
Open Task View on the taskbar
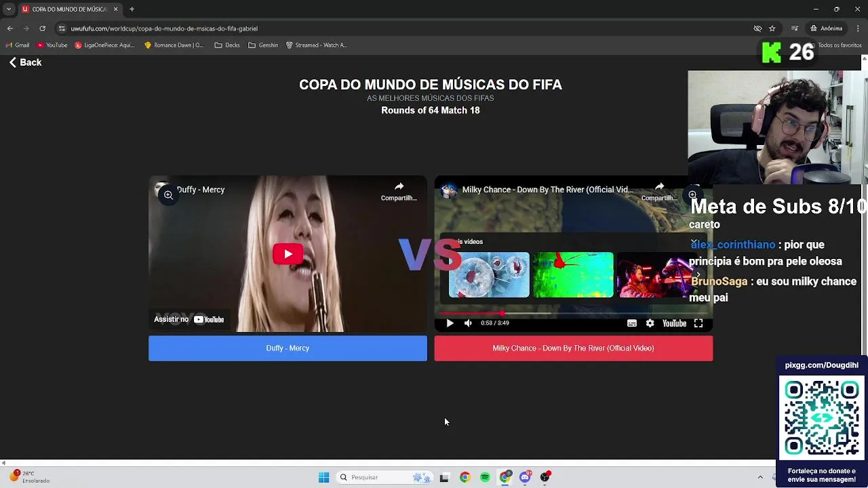click(x=444, y=478)
